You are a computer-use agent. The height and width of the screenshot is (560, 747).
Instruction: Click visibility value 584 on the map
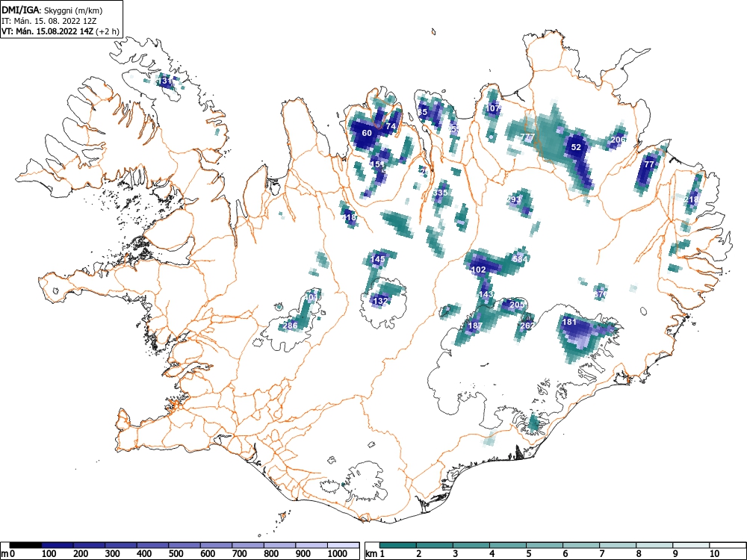tap(519, 259)
